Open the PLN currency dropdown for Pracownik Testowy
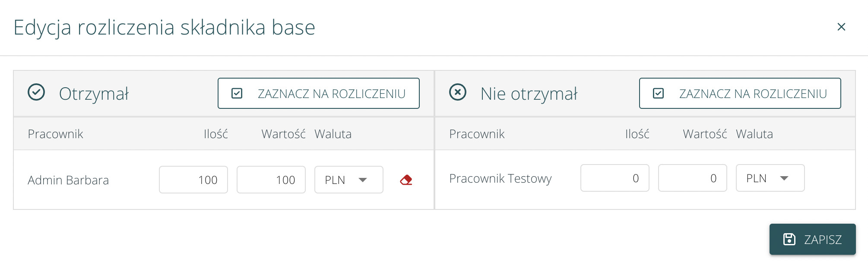 [770, 178]
